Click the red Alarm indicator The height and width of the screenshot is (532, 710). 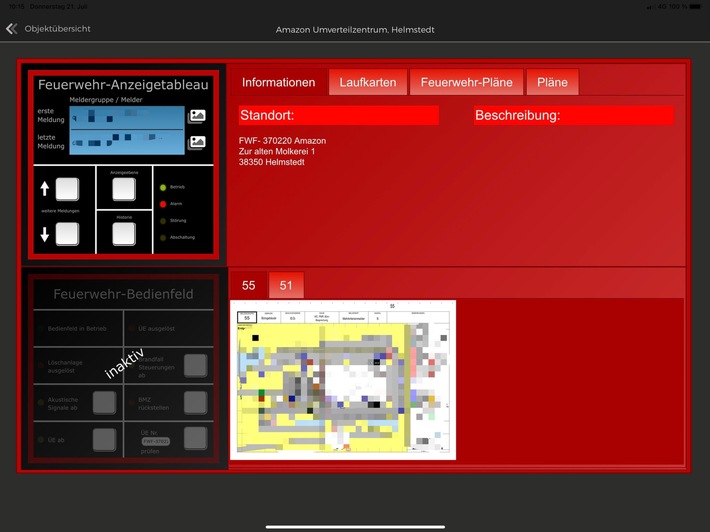[163, 204]
